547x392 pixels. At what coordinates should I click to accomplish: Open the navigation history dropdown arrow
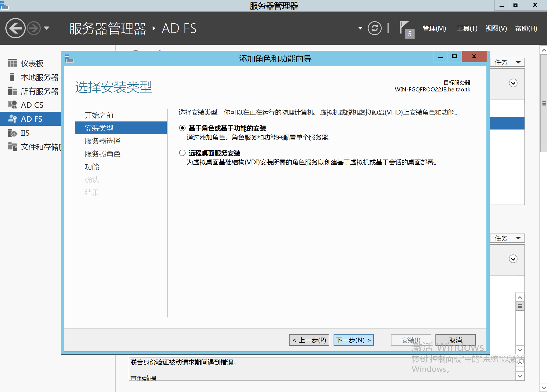47,28
